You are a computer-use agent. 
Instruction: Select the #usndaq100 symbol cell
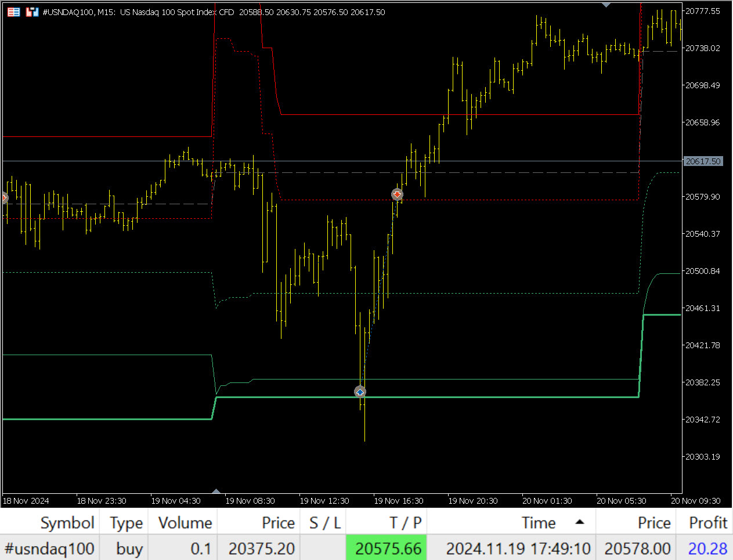coord(49,548)
